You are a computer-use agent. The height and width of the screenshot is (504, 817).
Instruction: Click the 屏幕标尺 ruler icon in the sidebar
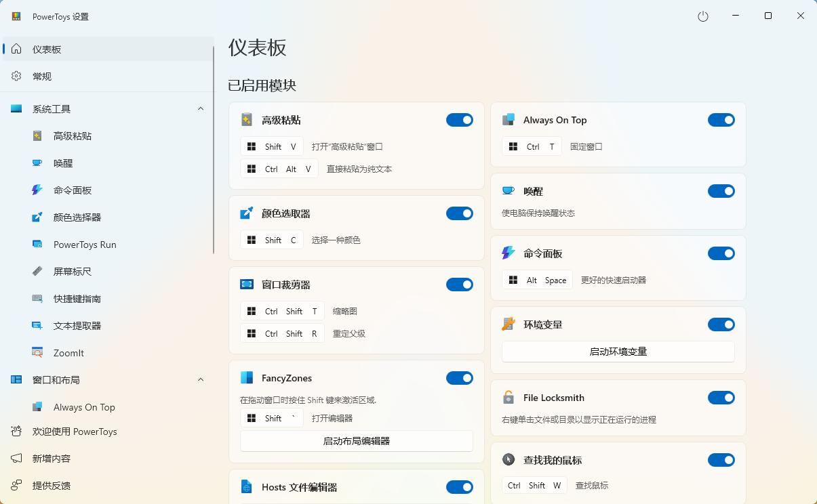pos(37,272)
